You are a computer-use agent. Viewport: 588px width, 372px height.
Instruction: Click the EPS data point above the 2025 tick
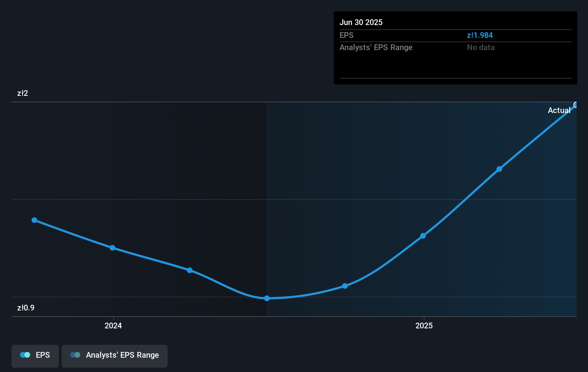coord(423,236)
